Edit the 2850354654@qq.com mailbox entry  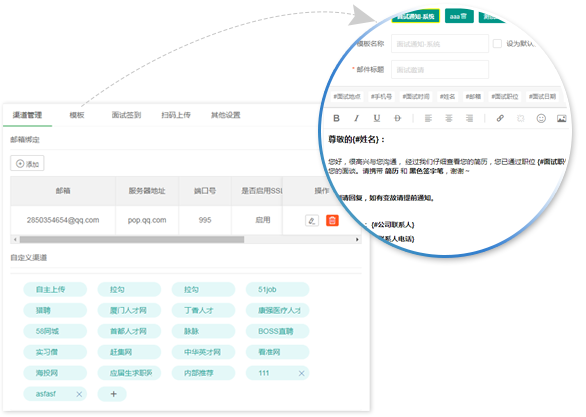coord(312,220)
